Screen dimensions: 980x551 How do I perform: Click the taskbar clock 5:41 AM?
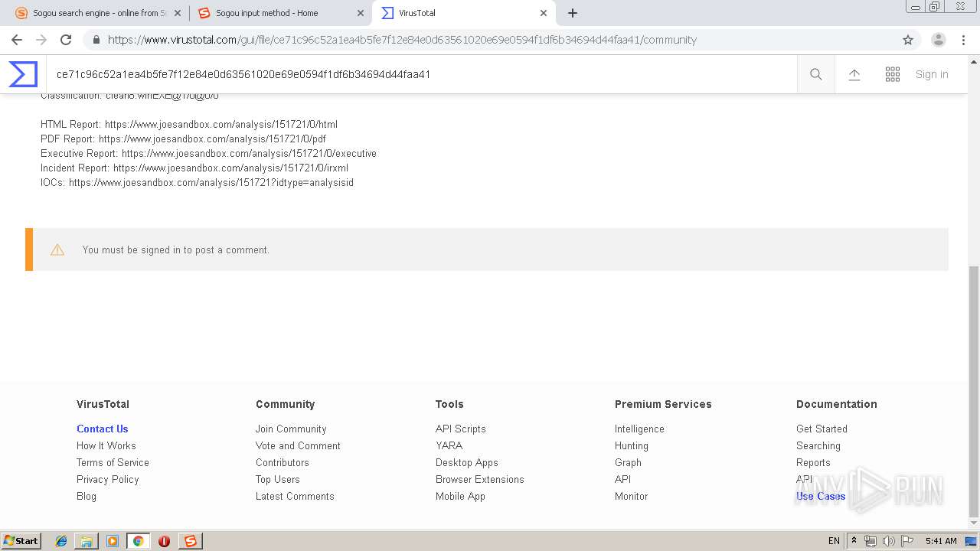point(941,541)
